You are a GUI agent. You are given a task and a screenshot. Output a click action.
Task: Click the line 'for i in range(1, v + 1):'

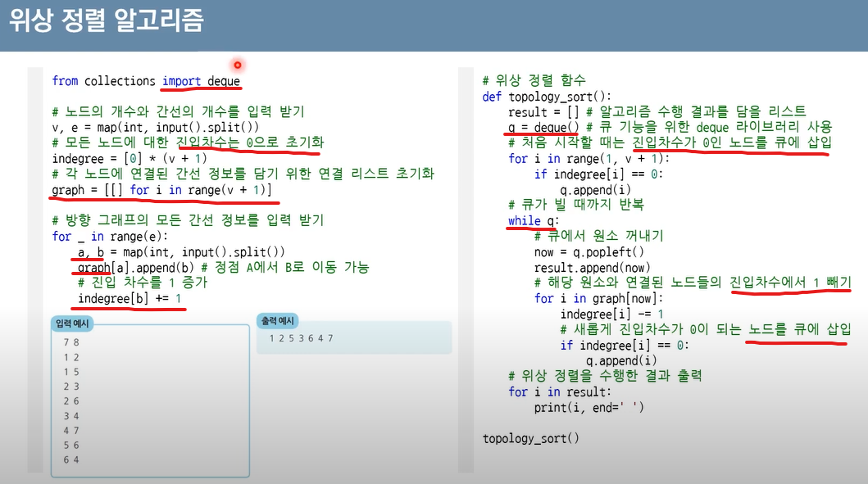589,159
